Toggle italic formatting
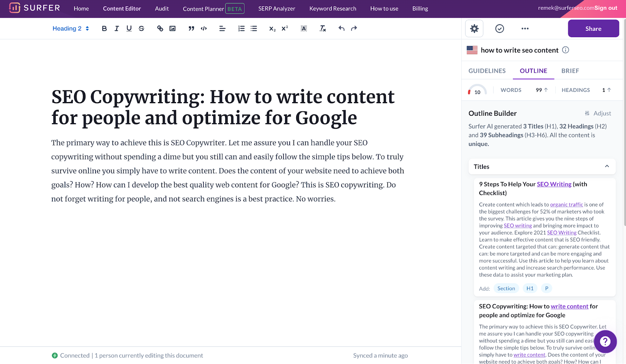This screenshot has height=364, width=626. [117, 29]
